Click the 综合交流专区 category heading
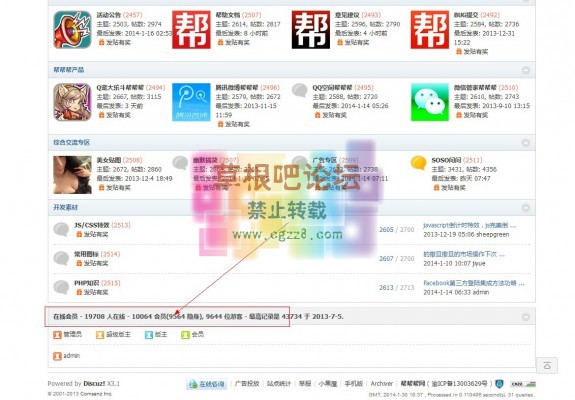Image resolution: width=575 pixels, height=400 pixels. (72, 142)
